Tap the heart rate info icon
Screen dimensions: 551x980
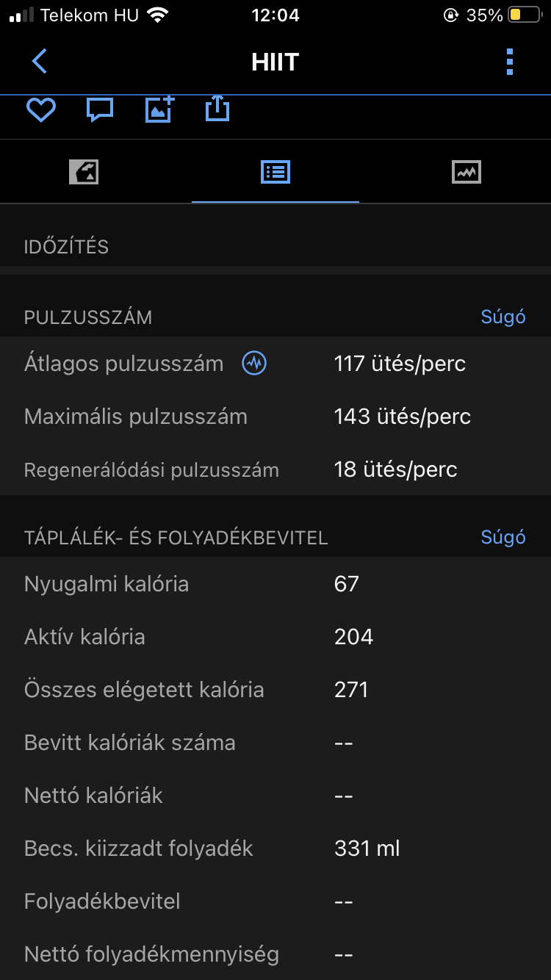click(254, 363)
